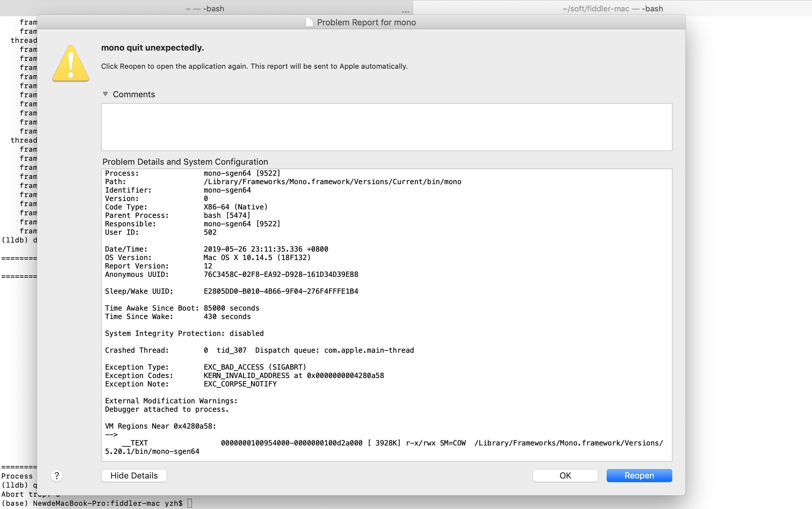The width and height of the screenshot is (812, 509).
Task: Click the terminal prompt cursor at the bottom
Action: [189, 503]
